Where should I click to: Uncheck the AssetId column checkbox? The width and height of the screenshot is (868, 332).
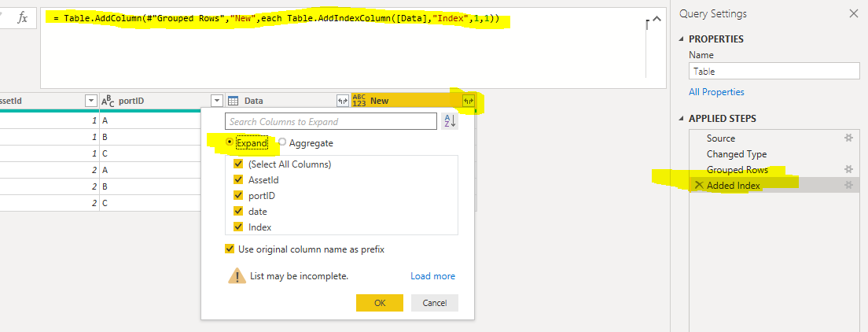tap(238, 179)
